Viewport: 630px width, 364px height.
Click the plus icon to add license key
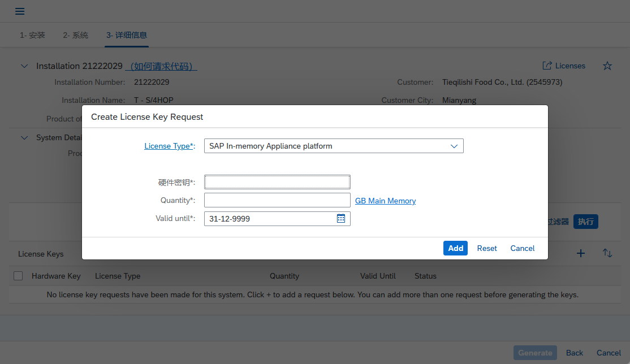click(580, 253)
